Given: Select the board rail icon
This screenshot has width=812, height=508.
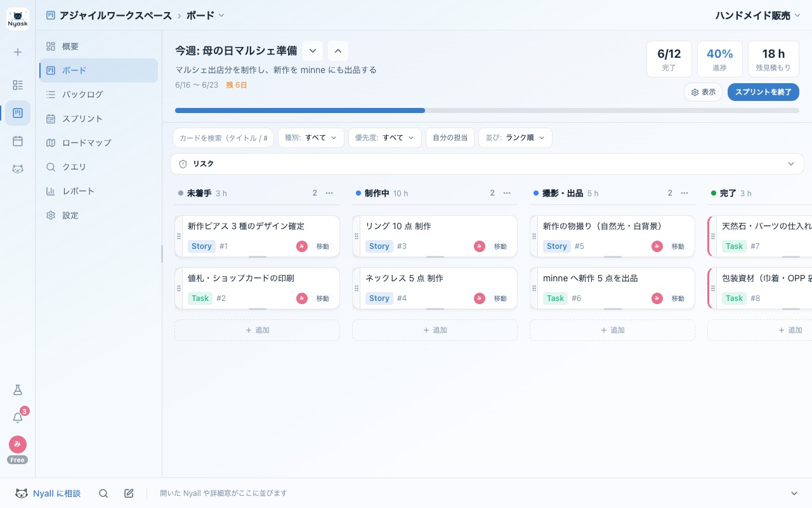Looking at the screenshot, I should click(x=18, y=113).
